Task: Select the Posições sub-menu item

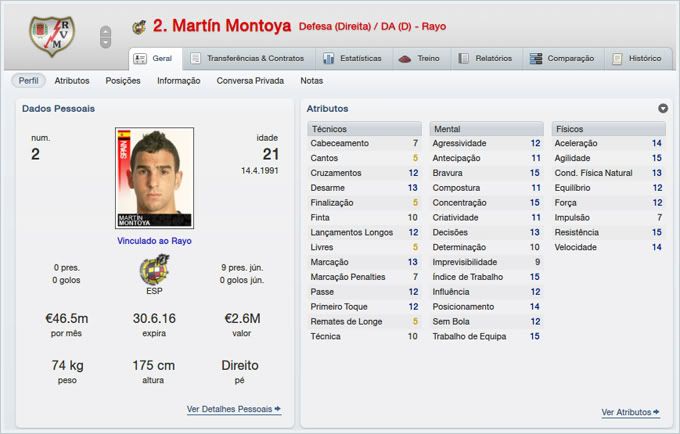Action: 123,80
